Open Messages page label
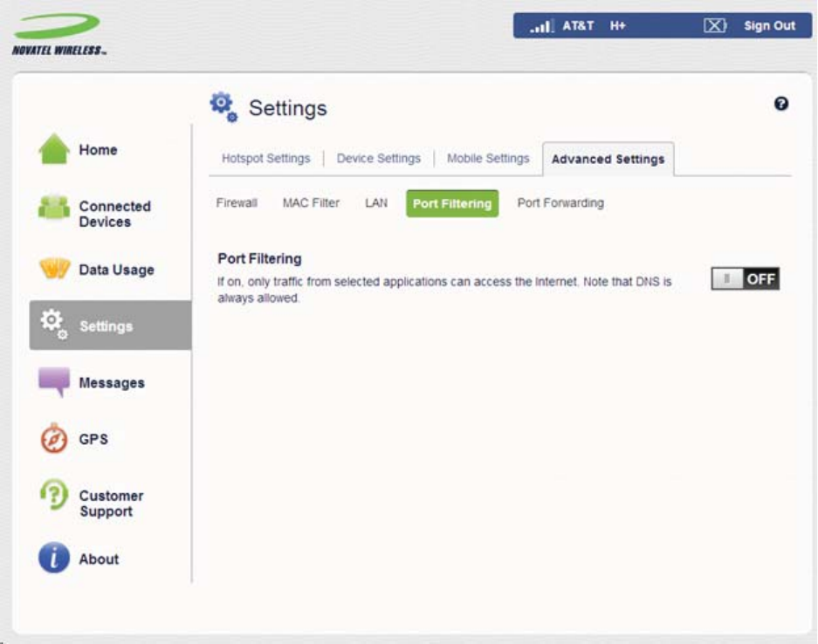Image resolution: width=818 pixels, height=644 pixels. click(x=112, y=383)
